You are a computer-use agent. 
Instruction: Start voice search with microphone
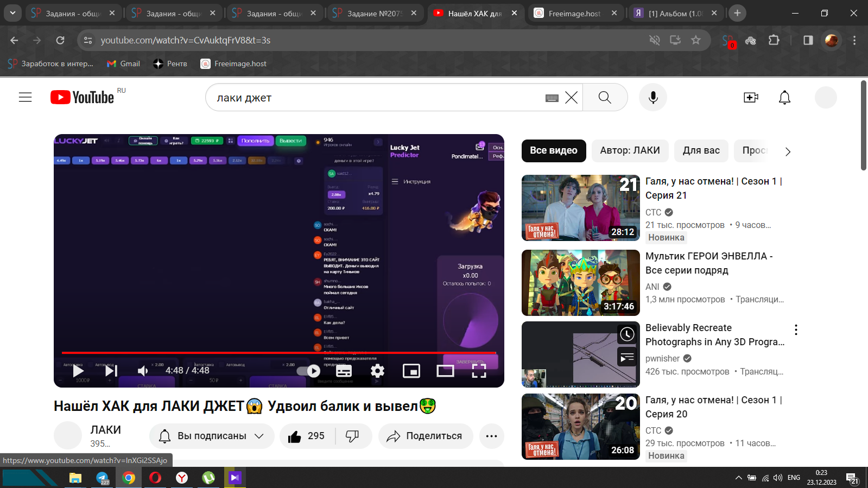(653, 97)
